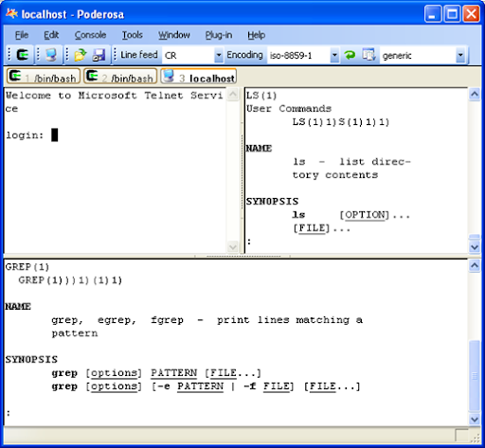Click the Line feed label in toolbar

[139, 55]
